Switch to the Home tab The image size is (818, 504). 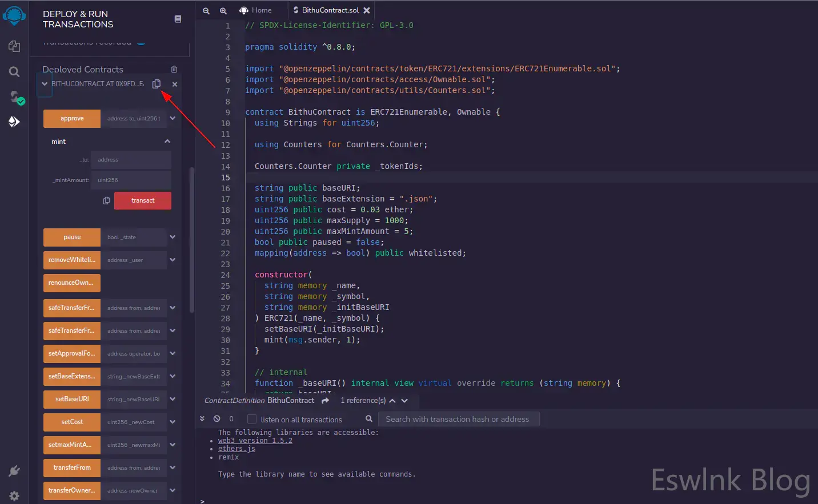[255, 10]
